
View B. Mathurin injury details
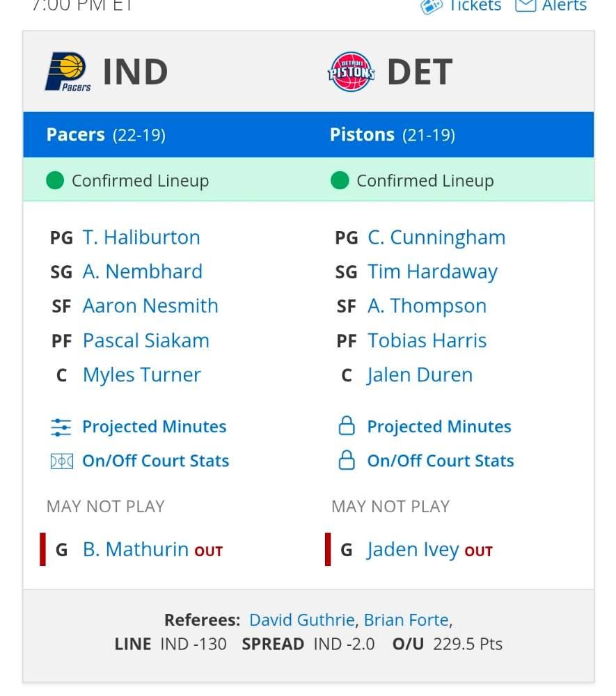tap(136, 550)
